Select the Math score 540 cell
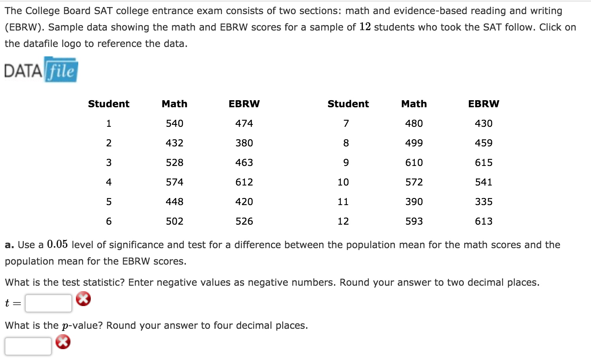The image size is (591, 364). (x=175, y=124)
